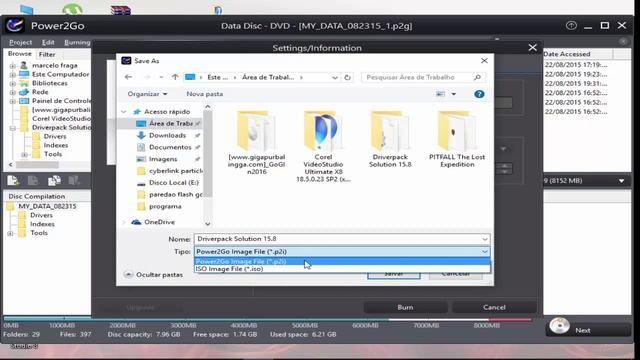
Task: Expand OneDrive in navigation pane
Action: (124, 222)
